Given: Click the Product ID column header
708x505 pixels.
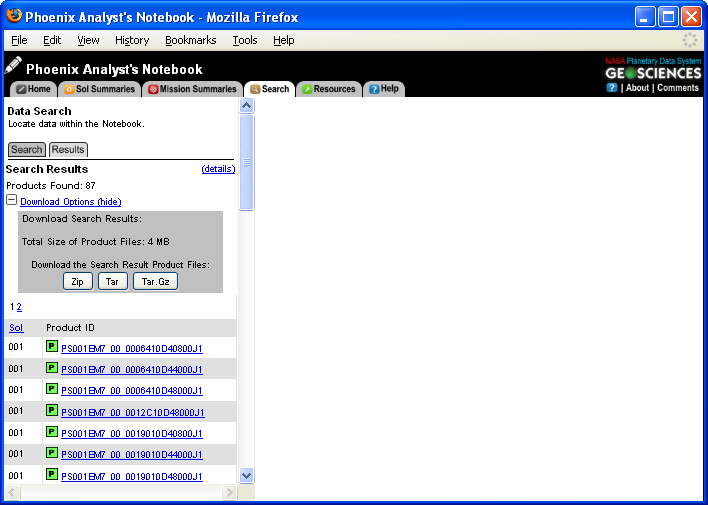Looking at the screenshot, I should point(70,328).
